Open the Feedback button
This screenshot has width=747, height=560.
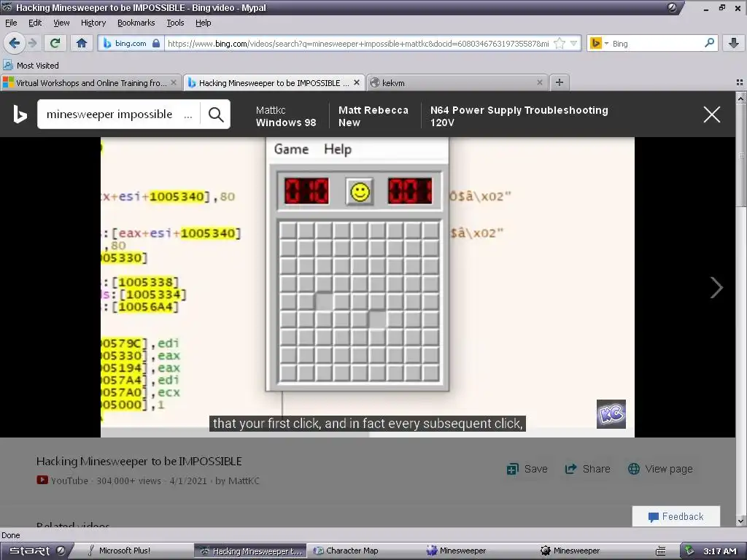coord(676,517)
